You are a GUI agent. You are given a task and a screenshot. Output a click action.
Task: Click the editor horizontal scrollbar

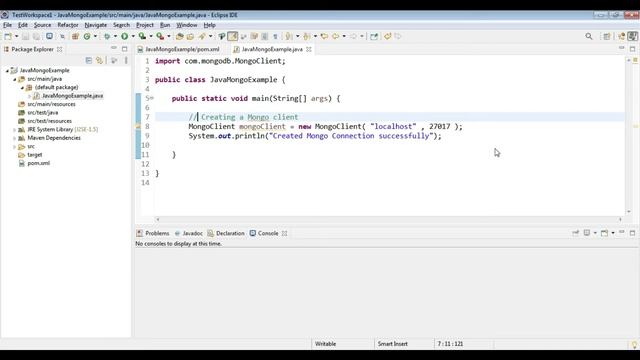tap(389, 219)
